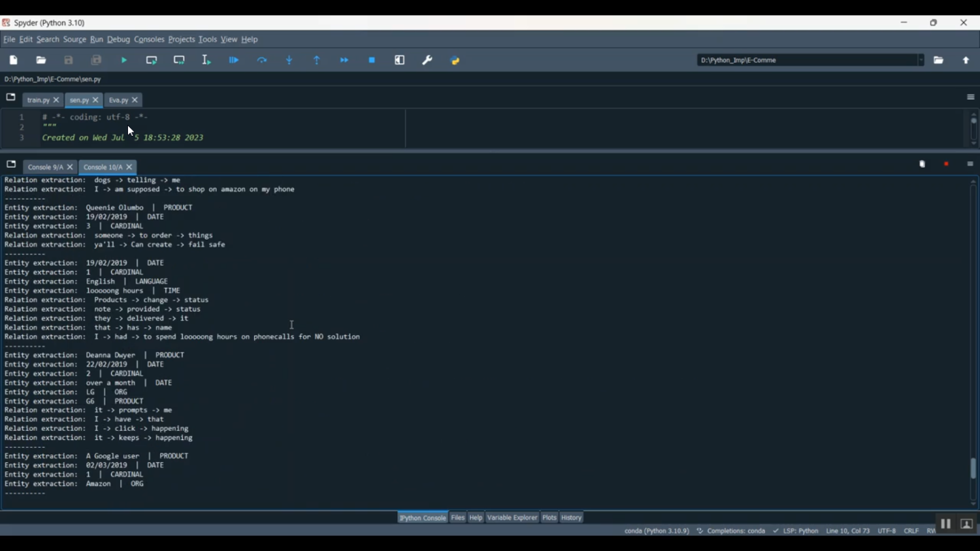Open the console pane options hamburger menu

970,165
